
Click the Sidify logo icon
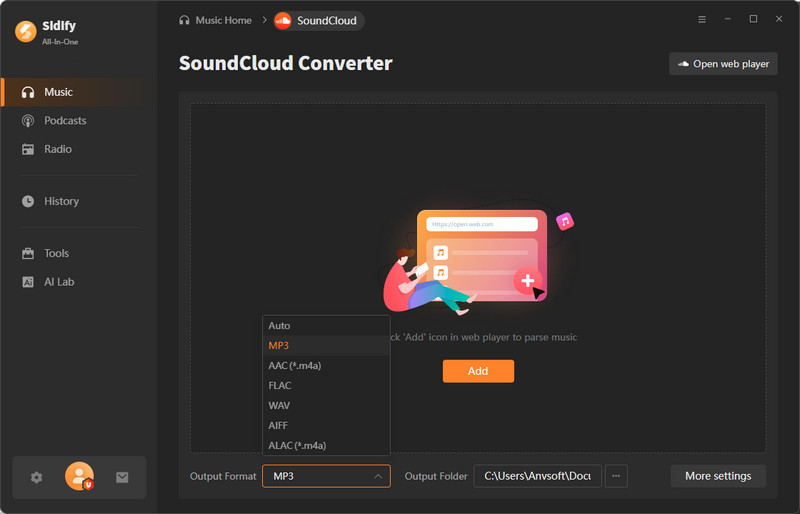(26, 31)
